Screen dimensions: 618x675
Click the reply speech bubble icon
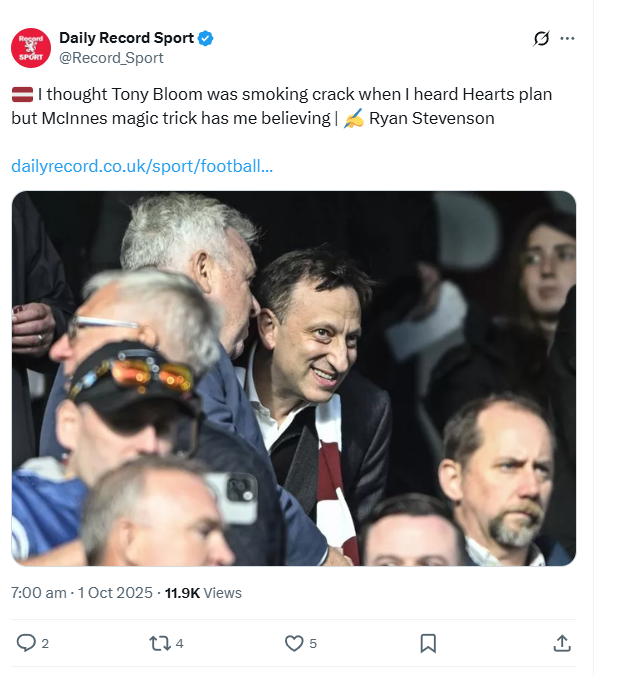(27, 643)
